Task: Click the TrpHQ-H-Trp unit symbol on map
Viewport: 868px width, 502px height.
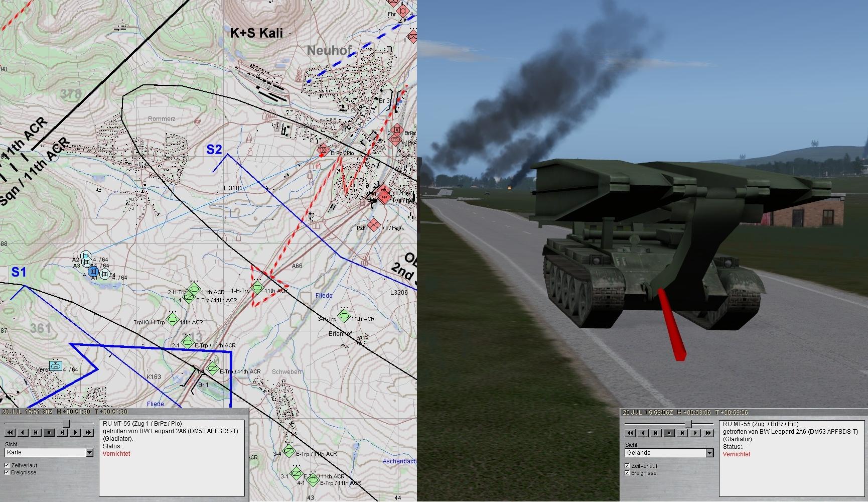Action: (173, 319)
